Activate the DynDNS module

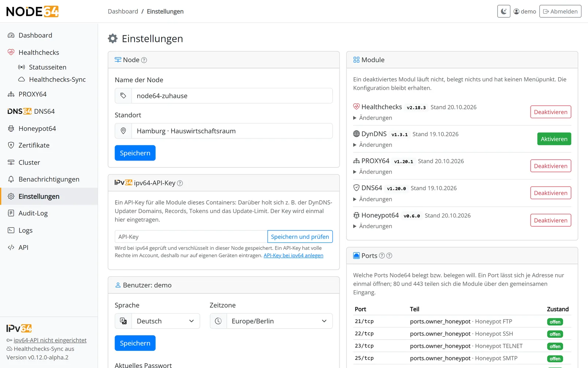(554, 139)
